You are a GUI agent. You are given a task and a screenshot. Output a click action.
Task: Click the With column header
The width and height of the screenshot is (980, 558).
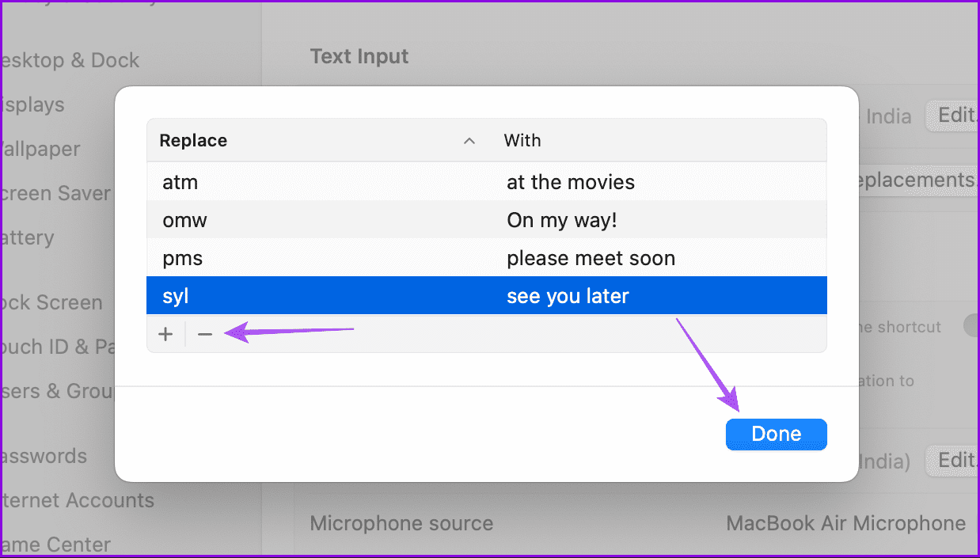pos(522,140)
